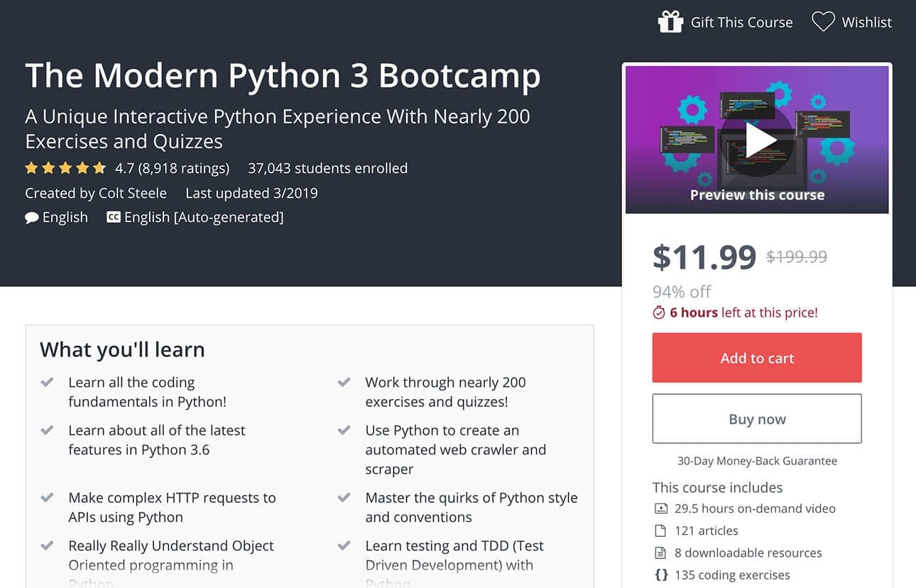Click the struck-through $199.99 price
Image resolution: width=916 pixels, height=588 pixels.
pyautogui.click(x=797, y=257)
